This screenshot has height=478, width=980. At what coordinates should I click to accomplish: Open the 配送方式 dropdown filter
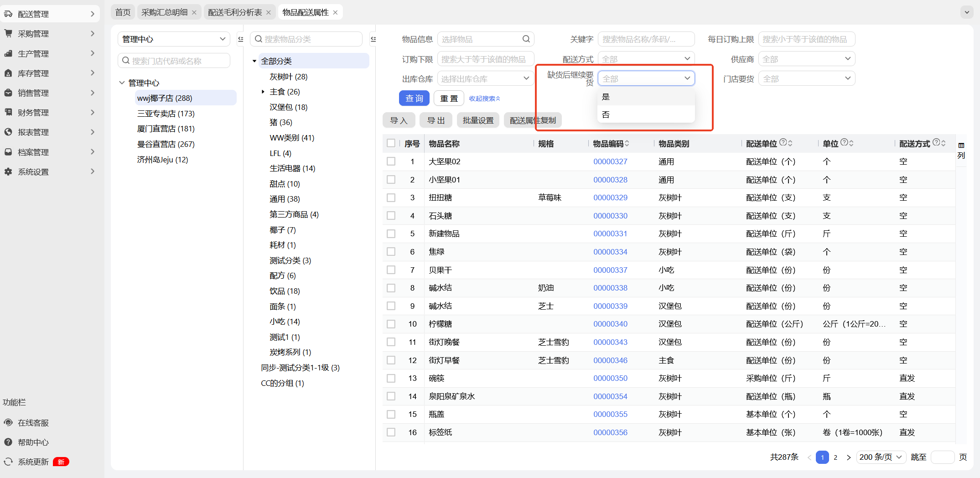click(x=646, y=59)
